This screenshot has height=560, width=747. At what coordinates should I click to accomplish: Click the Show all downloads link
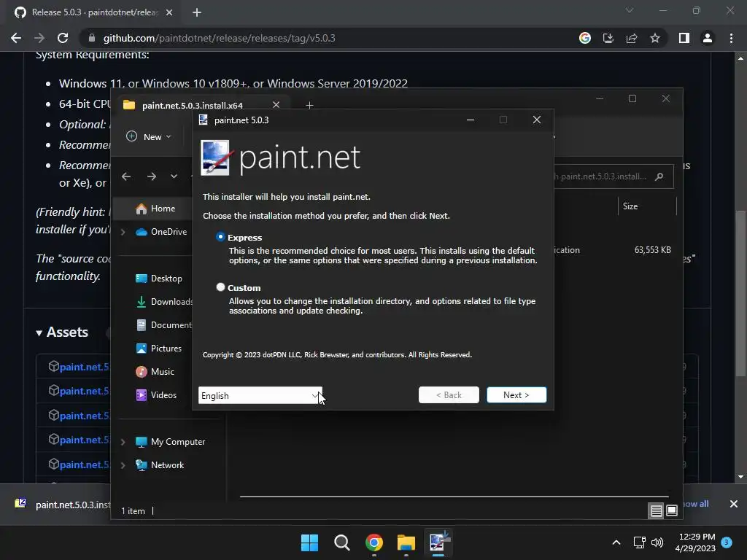696,504
